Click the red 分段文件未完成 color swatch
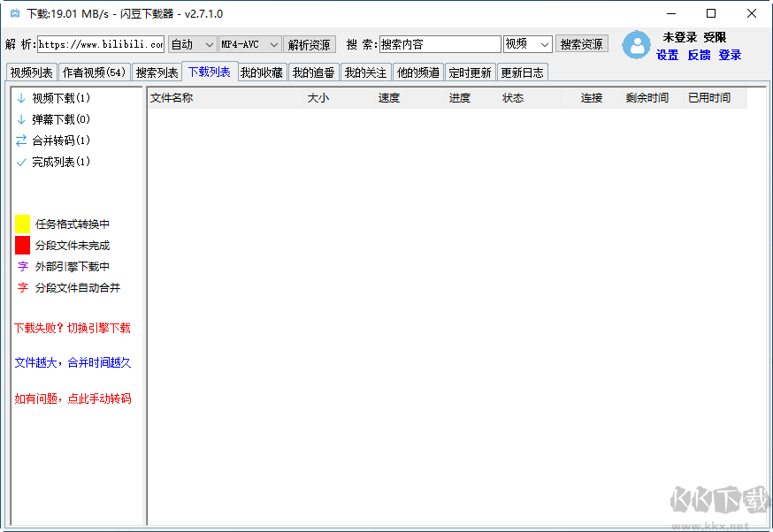773x532 pixels. coord(23,245)
